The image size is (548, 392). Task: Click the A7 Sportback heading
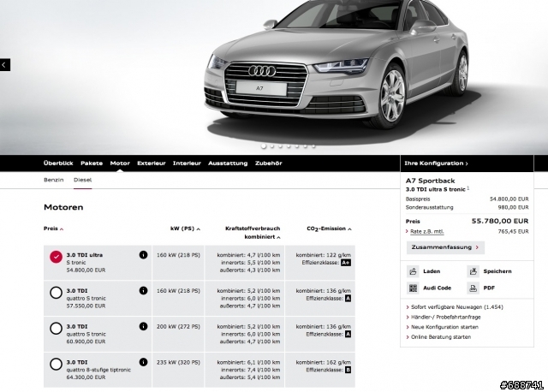click(x=430, y=181)
